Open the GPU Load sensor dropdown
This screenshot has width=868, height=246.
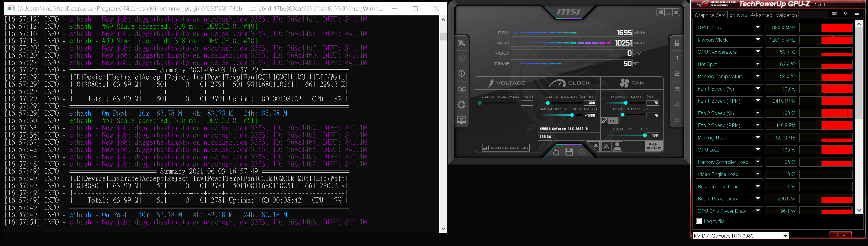(x=758, y=150)
